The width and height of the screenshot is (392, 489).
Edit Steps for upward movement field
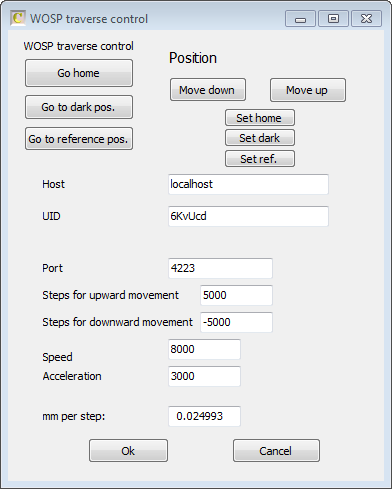tap(236, 295)
